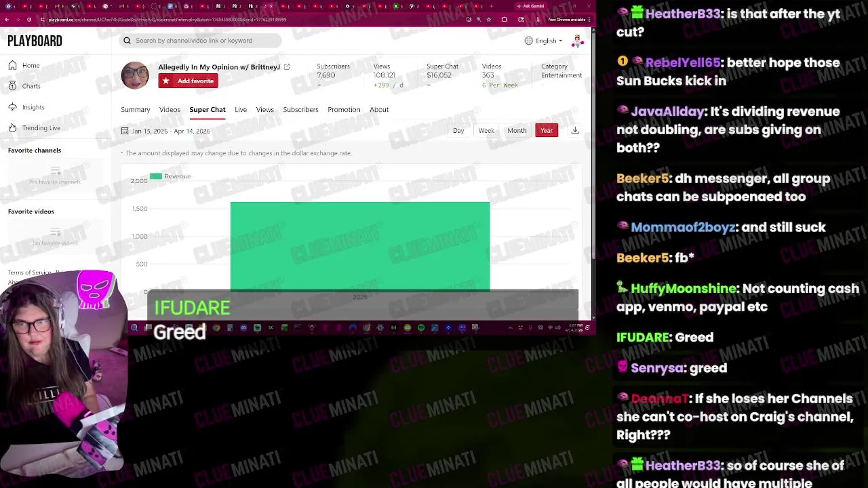Click the Add favorite button
Screen dimensions: 868x488
[188, 81]
